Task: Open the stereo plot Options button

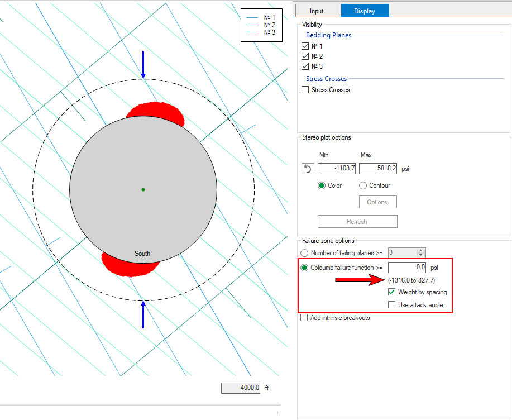Action: point(377,202)
